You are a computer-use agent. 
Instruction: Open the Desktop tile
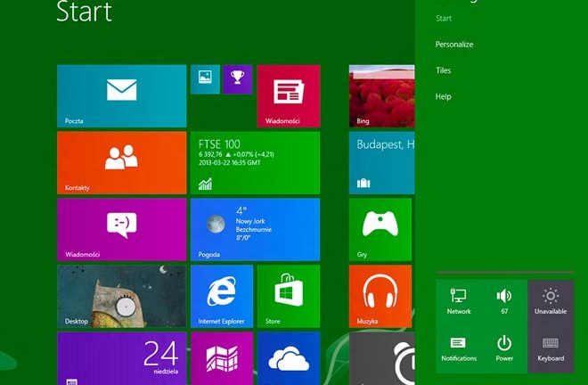pos(121,297)
